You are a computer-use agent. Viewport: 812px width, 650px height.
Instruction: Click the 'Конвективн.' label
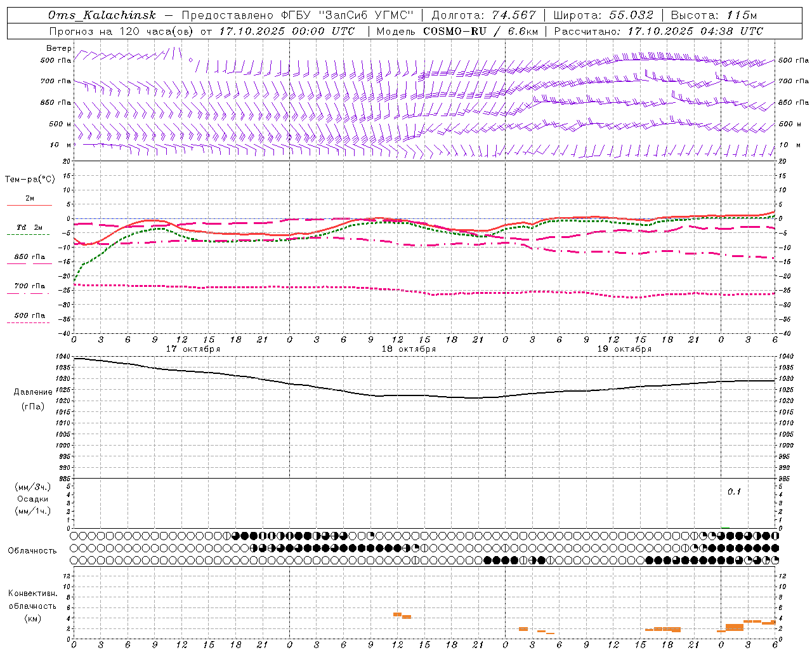pos(33,594)
